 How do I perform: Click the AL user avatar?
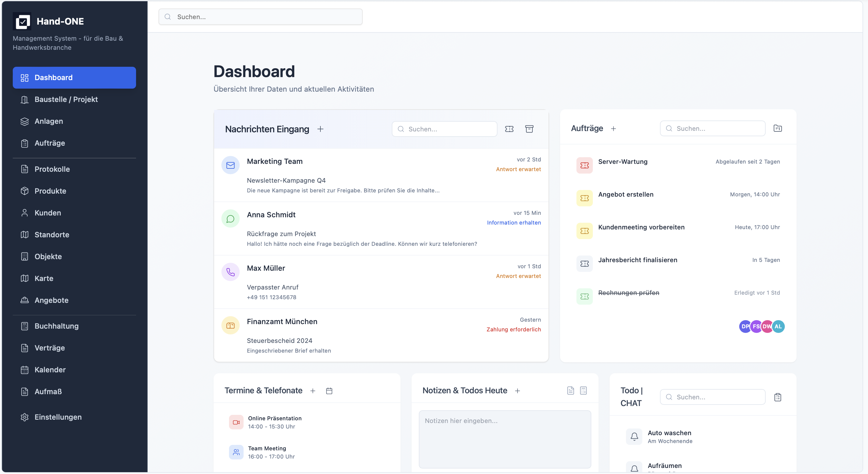point(778,326)
